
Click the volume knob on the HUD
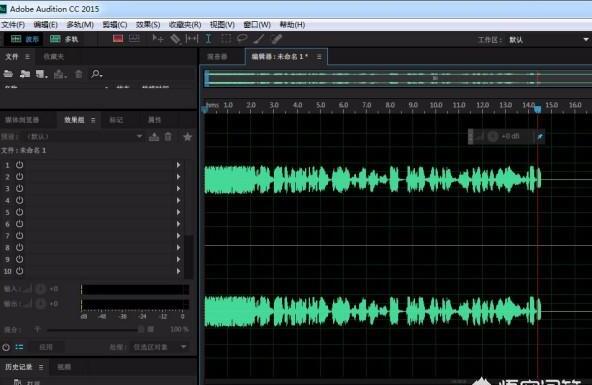[x=493, y=136]
